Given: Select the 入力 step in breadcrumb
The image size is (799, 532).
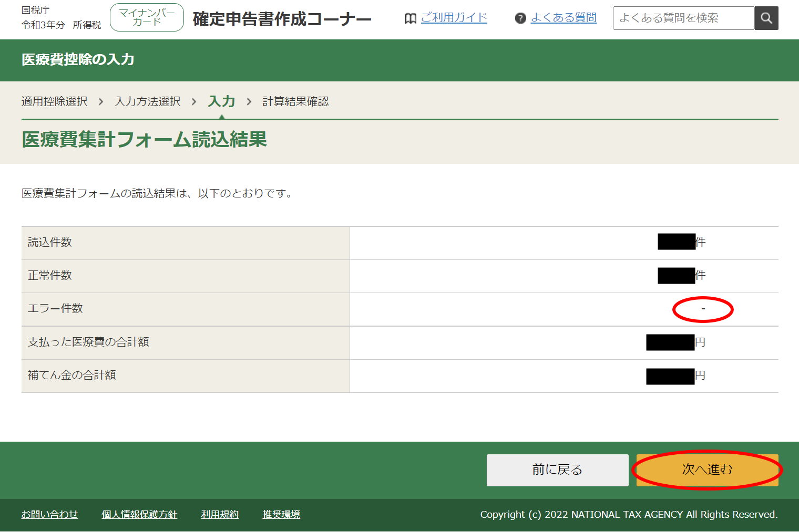Looking at the screenshot, I should point(221,101).
